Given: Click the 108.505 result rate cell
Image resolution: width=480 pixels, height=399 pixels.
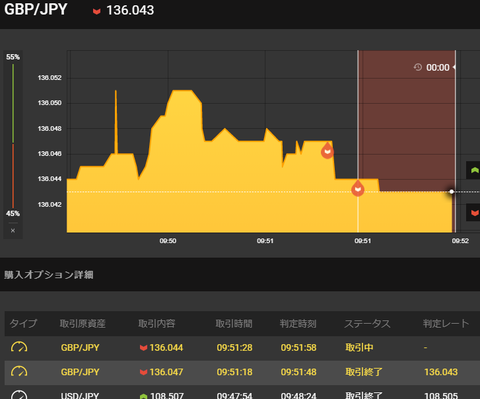Looking at the screenshot, I should pyautogui.click(x=441, y=395).
